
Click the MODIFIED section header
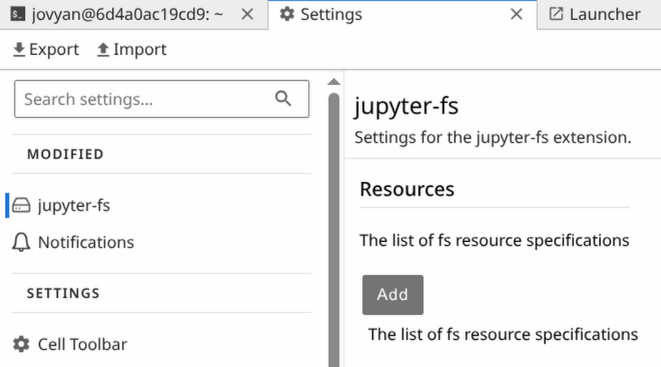(65, 154)
